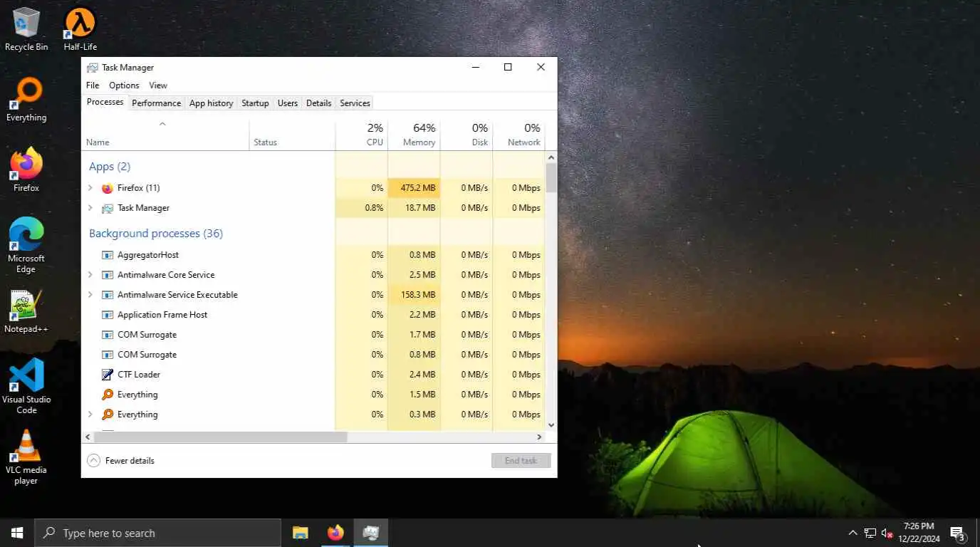The height and width of the screenshot is (547, 980).
Task: Expand the Task Manager process row
Action: coord(90,208)
